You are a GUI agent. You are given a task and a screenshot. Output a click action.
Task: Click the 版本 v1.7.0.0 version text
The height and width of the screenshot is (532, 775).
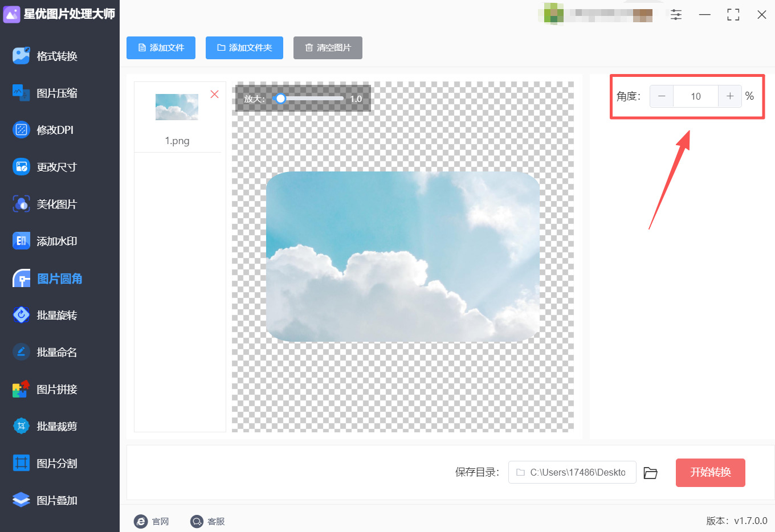737,521
